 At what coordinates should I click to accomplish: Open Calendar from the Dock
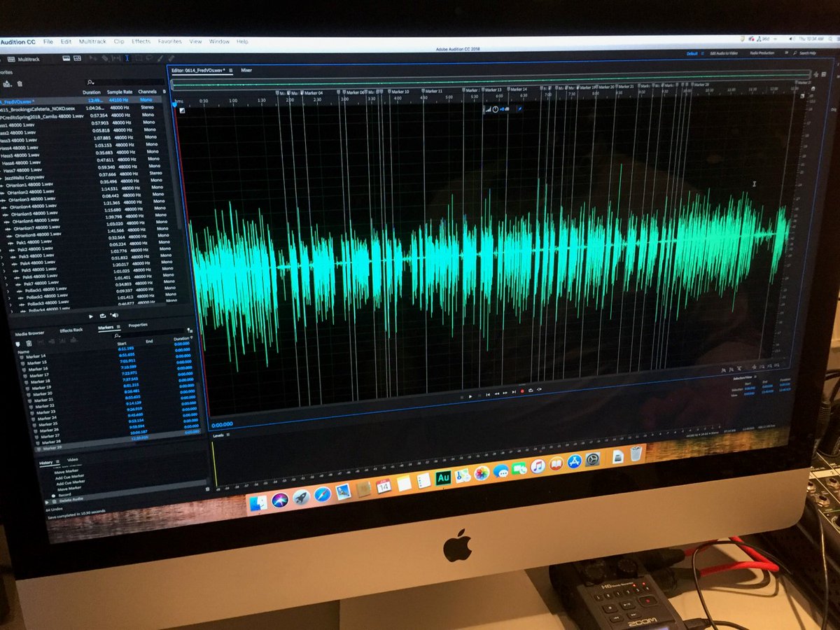(x=384, y=486)
